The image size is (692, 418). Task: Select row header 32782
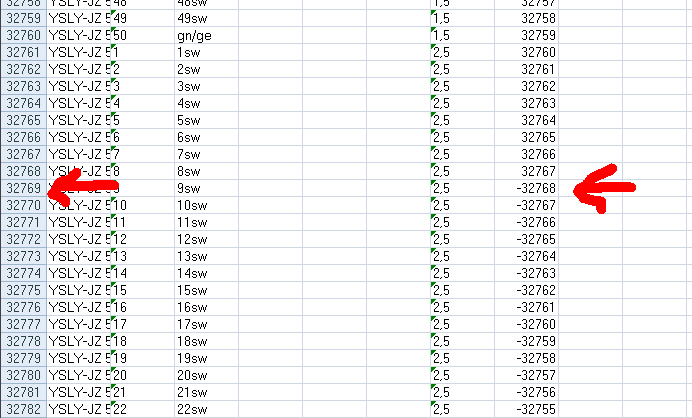(23, 409)
